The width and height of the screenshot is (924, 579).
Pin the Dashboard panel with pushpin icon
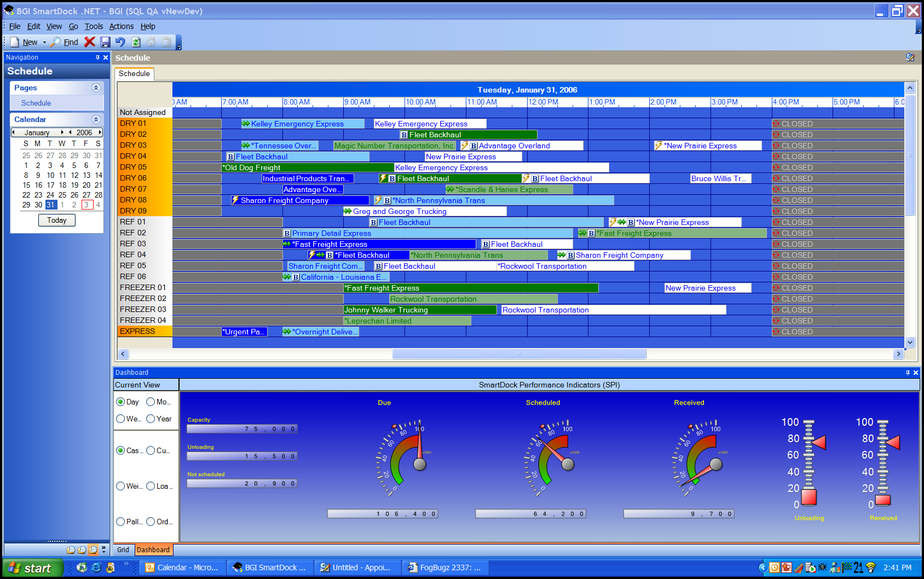(908, 373)
